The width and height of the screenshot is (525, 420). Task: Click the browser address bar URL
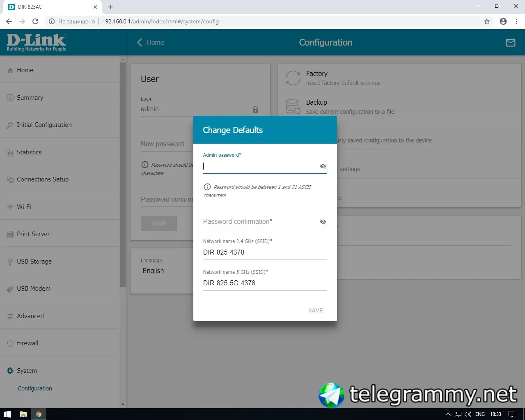(160, 21)
